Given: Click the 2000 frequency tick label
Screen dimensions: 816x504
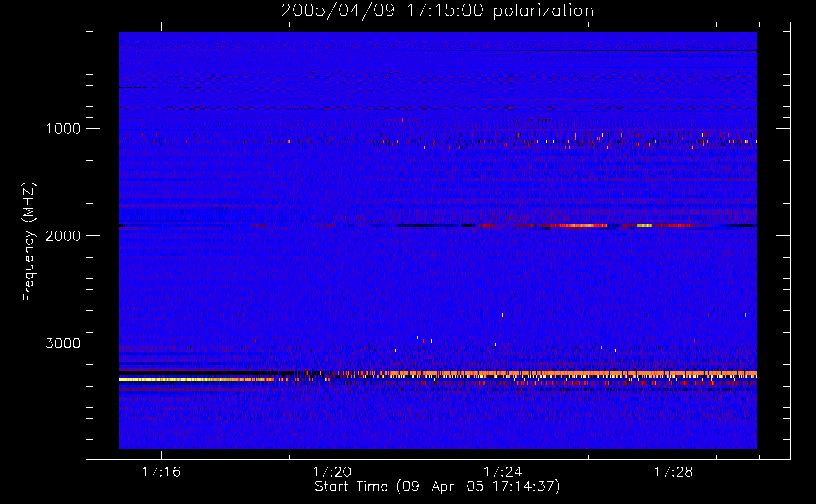Looking at the screenshot, I should pyautogui.click(x=63, y=236).
